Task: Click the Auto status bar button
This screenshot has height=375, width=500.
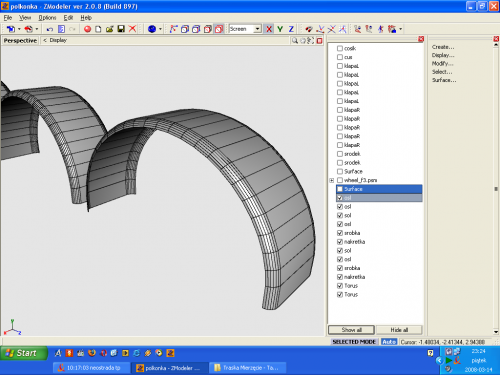Action: point(389,342)
